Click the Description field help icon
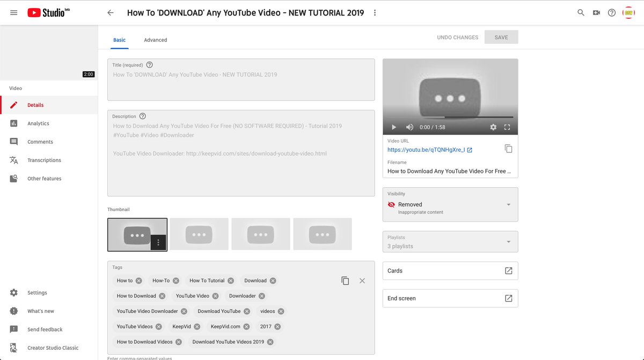The height and width of the screenshot is (360, 644). (142, 116)
